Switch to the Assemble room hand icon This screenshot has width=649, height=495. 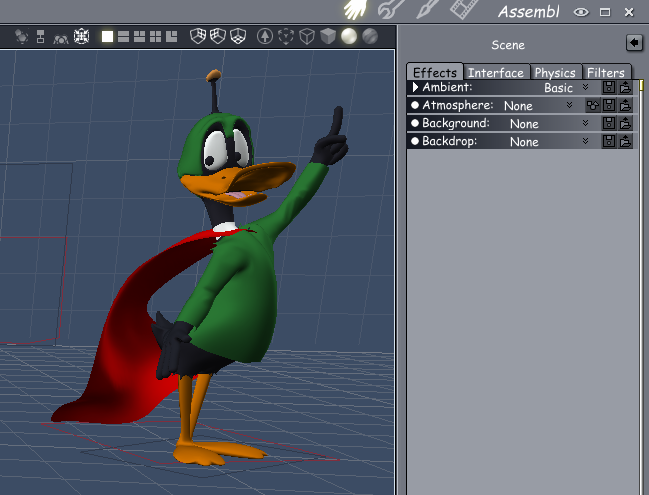356,8
